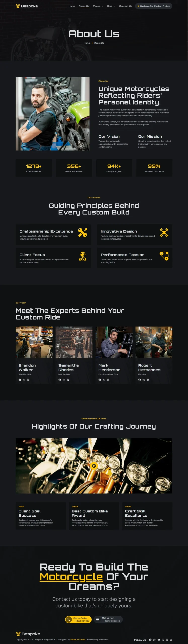This screenshot has height=644, width=188.
Task: Open Mark Henderson's LinkedIn icon
Action: tap(108, 380)
